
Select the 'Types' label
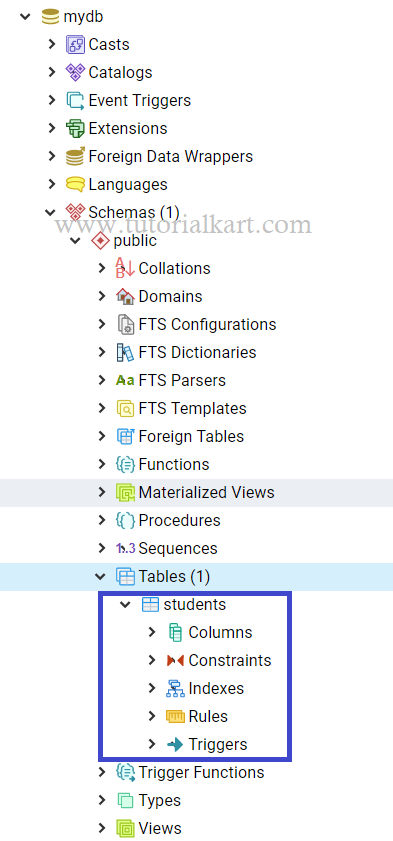[x=160, y=801]
